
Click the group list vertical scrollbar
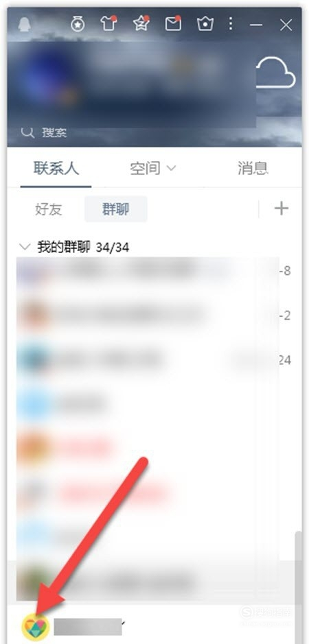(x=299, y=567)
